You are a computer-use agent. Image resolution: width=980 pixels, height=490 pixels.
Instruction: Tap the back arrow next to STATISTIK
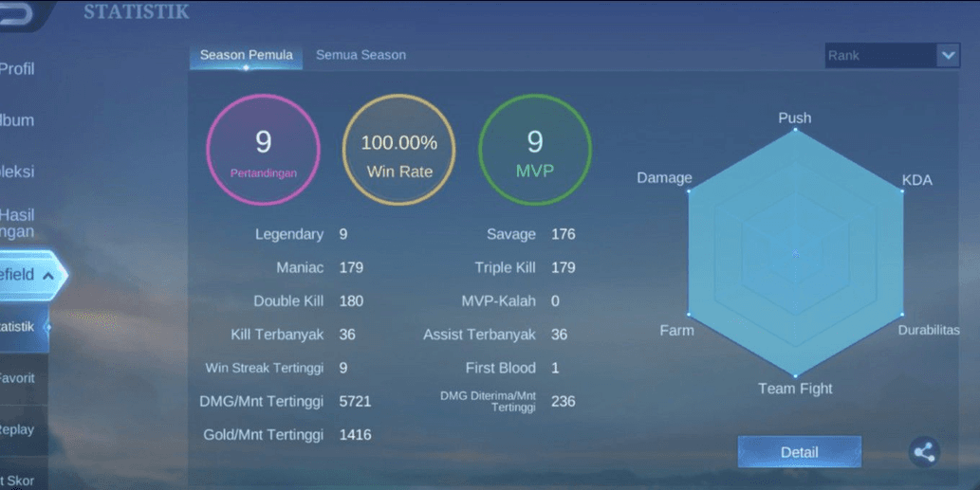(x=15, y=13)
